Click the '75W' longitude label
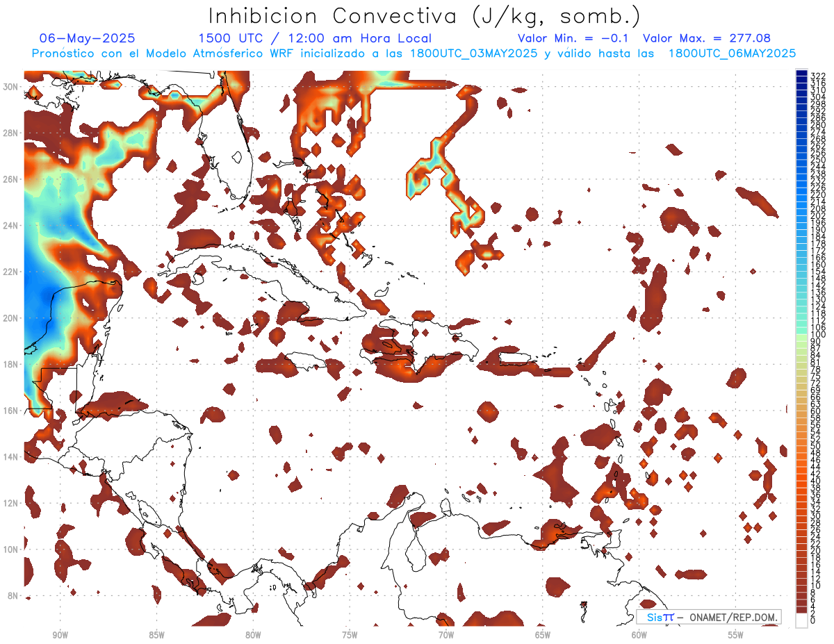 pos(350,636)
